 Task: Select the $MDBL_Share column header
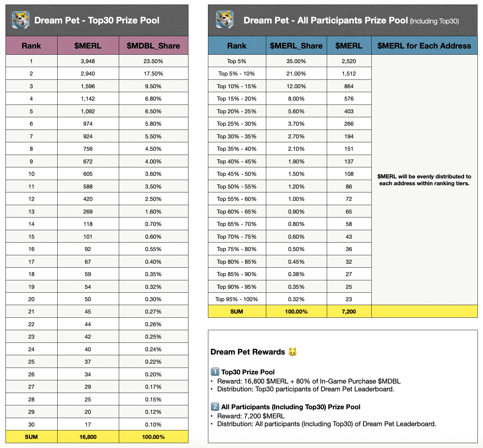pos(153,46)
